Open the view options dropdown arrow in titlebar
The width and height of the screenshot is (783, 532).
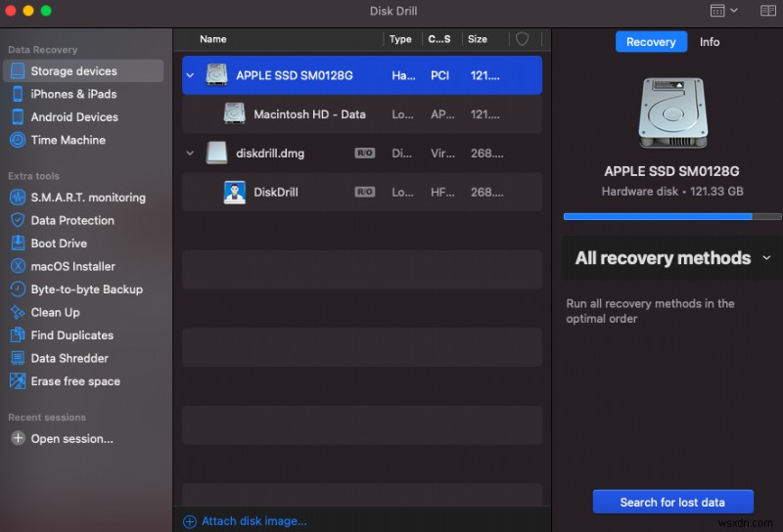734,10
